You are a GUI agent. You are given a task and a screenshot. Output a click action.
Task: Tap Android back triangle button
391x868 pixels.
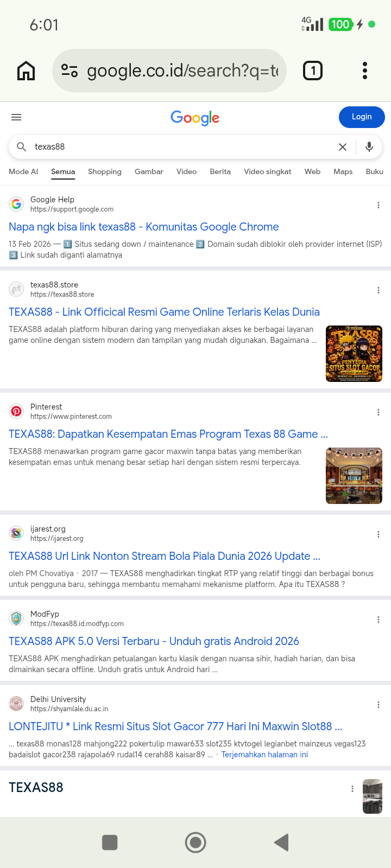281,843
